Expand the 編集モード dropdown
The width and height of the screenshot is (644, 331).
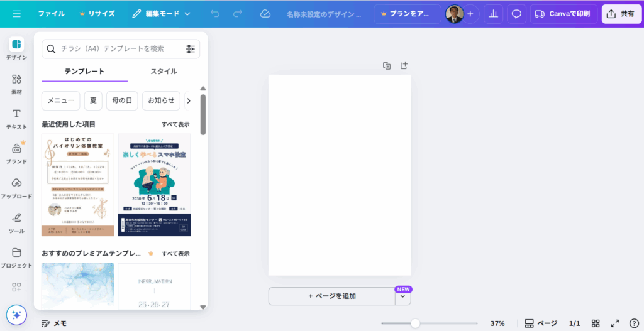click(161, 14)
